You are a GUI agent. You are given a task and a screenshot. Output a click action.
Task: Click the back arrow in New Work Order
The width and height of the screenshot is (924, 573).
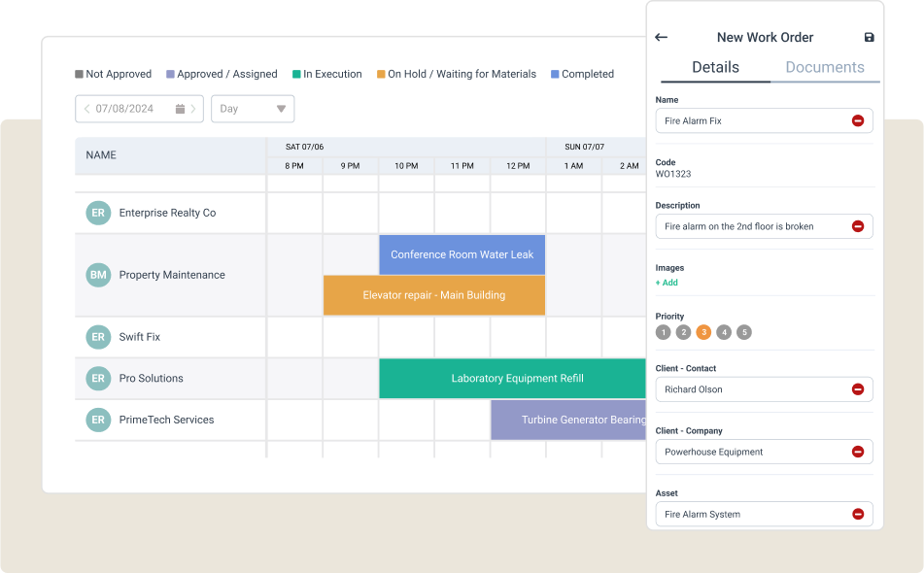[x=662, y=37]
